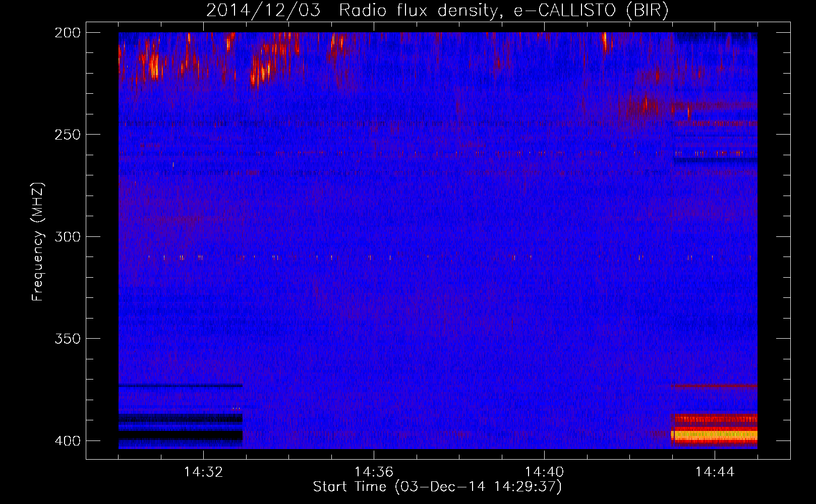816x504 pixels.
Task: Click the bright yellow band near 400 MHz
Action: pos(714,434)
